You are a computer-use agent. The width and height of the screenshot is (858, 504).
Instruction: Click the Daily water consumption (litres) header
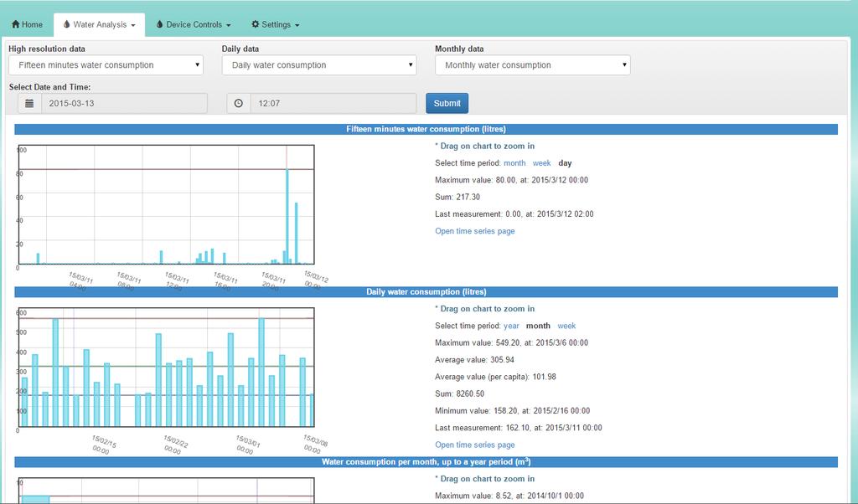426,292
